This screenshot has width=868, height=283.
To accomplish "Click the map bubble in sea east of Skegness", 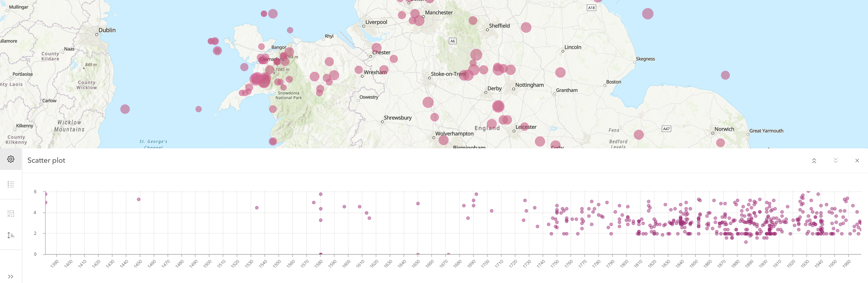I will [x=725, y=75].
